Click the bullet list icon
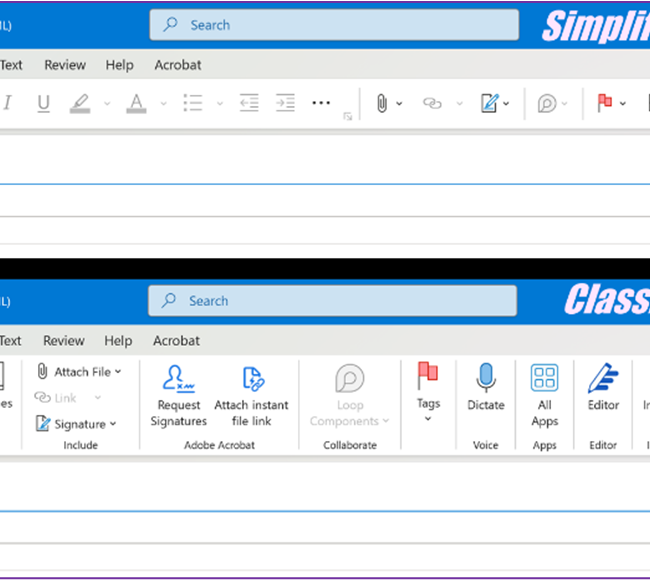The height and width of the screenshot is (580, 650). coord(193,103)
